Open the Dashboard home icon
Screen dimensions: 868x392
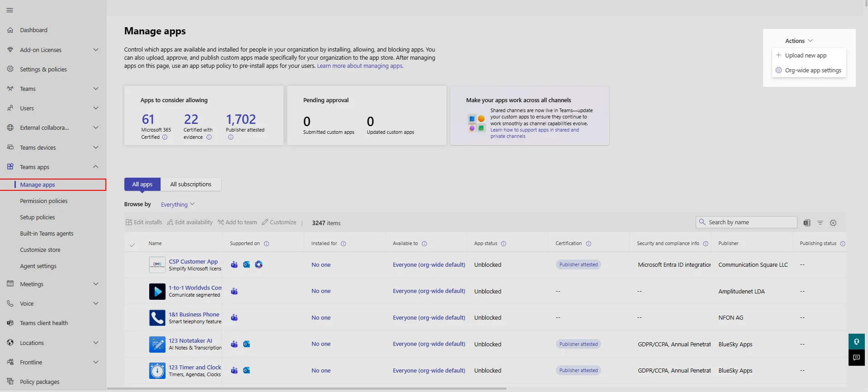pyautogui.click(x=10, y=30)
